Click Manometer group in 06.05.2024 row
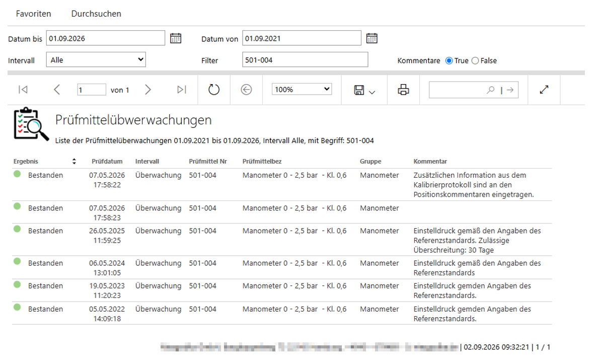This screenshot has width=596, height=364. pos(380,263)
